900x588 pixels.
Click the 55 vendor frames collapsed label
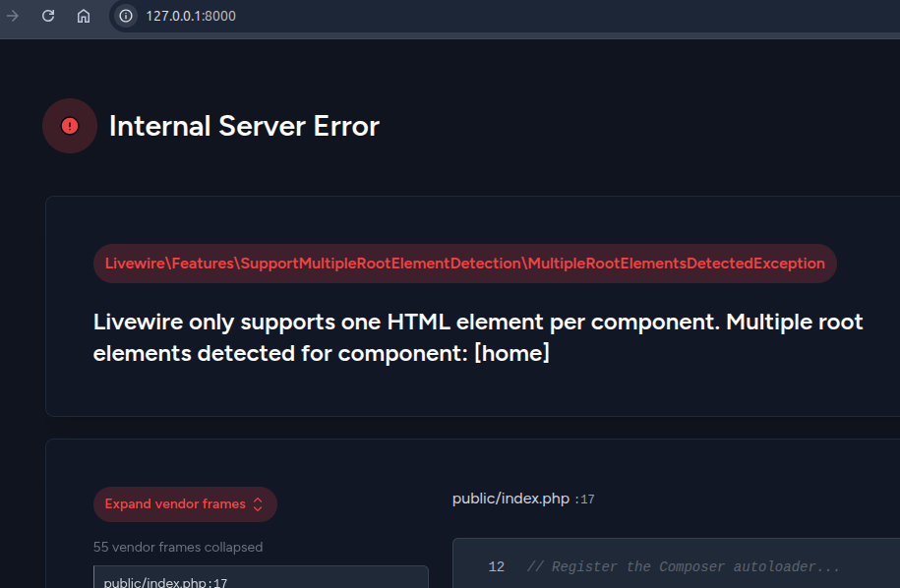(178, 547)
